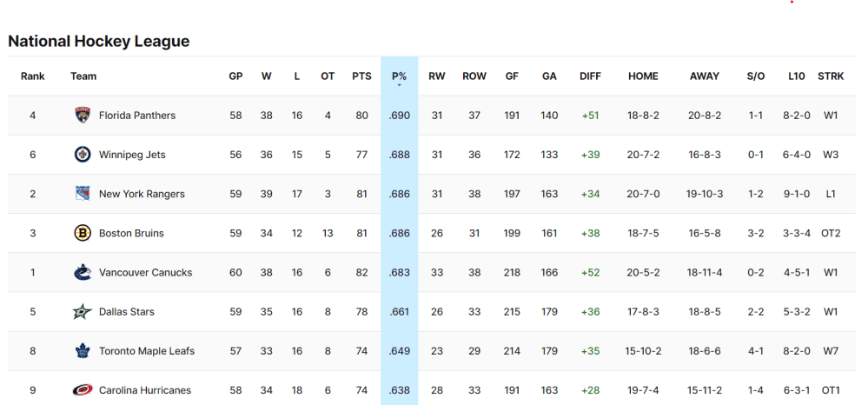
Task: Sort standings by PTS column
Action: pyautogui.click(x=361, y=76)
